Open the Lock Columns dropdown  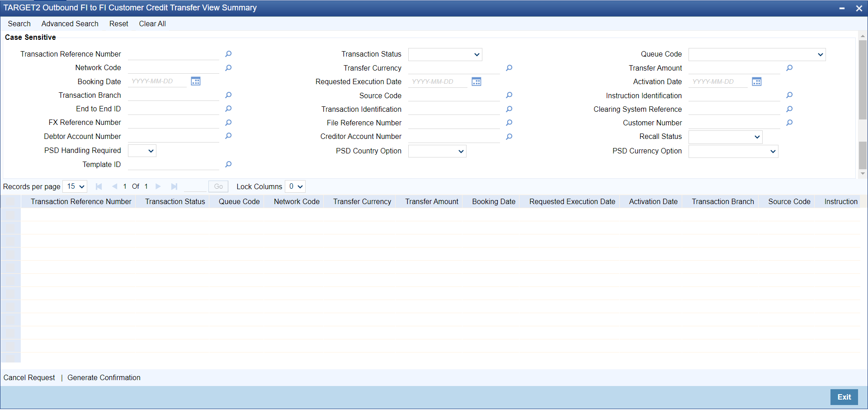295,186
